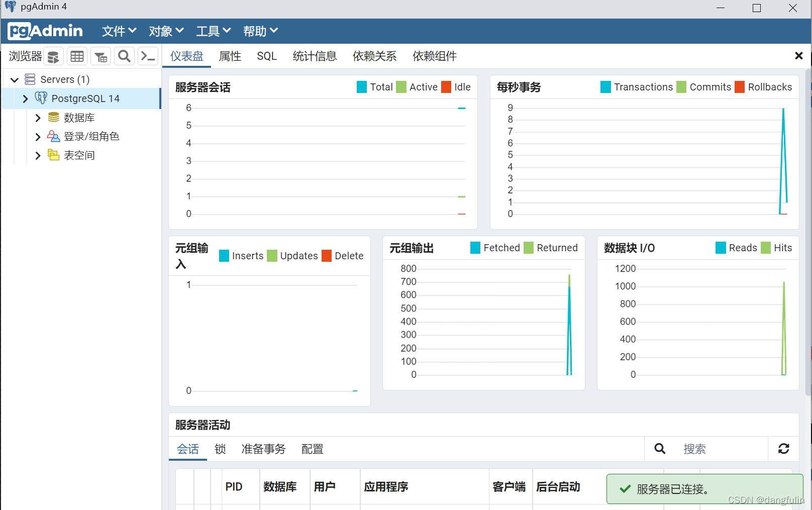The height and width of the screenshot is (510, 812).
Task: Click the 应用程序 column header
Action: (425, 486)
